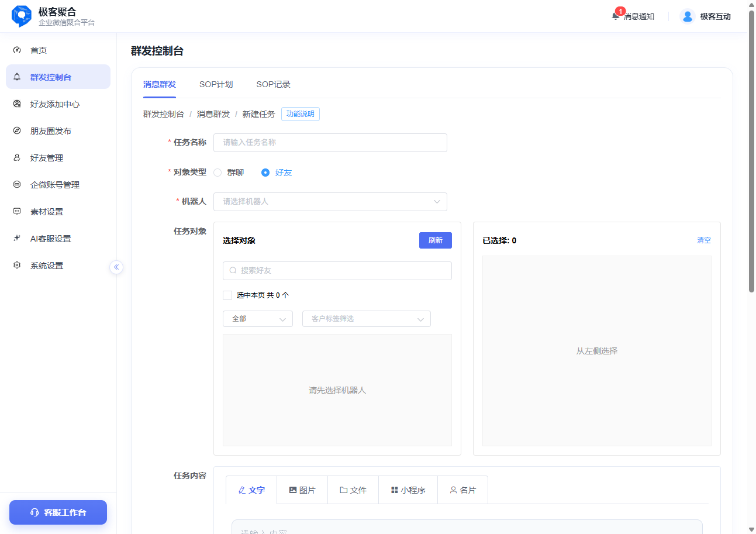Open the 全部 filter dropdown
Image resolution: width=756 pixels, height=534 pixels.
[258, 319]
